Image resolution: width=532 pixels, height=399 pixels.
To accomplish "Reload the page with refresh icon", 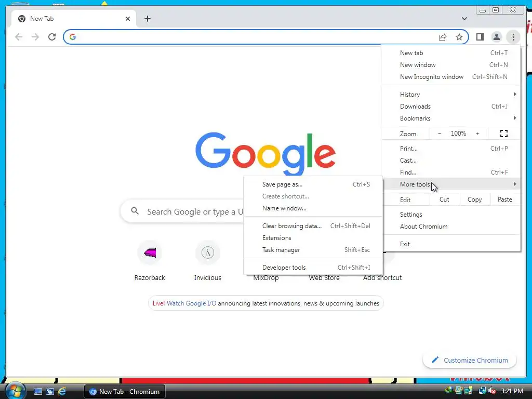I will click(52, 37).
